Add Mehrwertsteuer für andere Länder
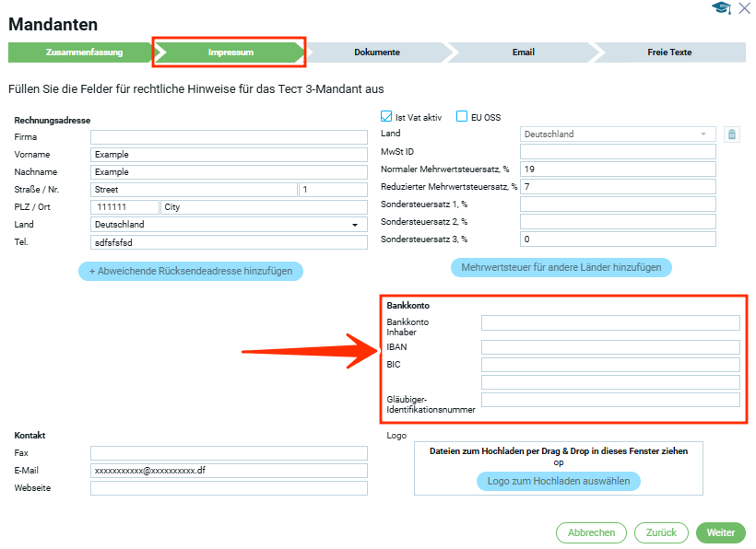 point(561,267)
